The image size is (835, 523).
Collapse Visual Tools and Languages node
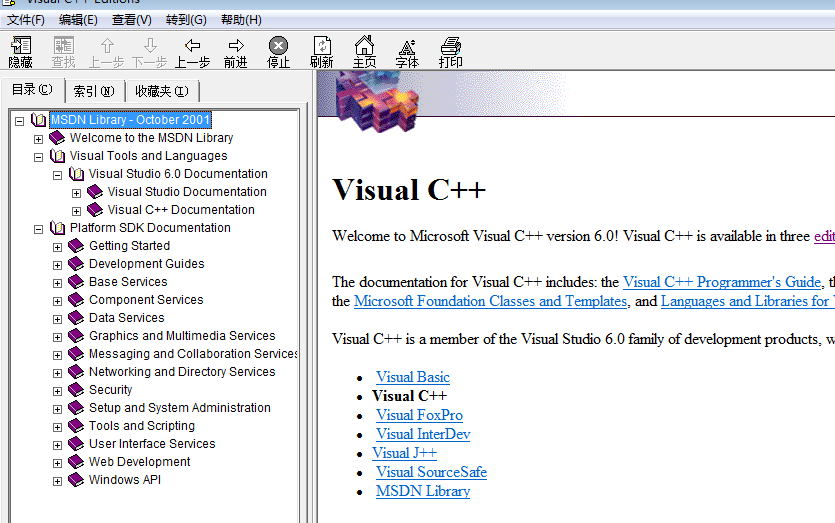[x=38, y=158]
